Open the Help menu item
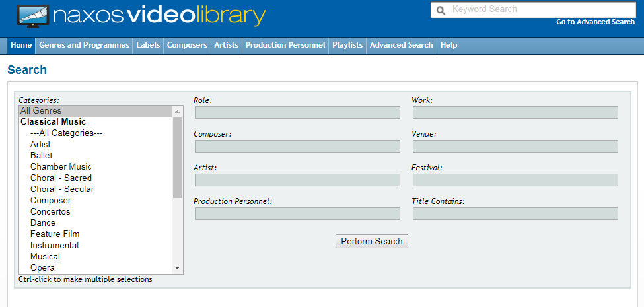Image resolution: width=644 pixels, height=307 pixels. [x=448, y=45]
